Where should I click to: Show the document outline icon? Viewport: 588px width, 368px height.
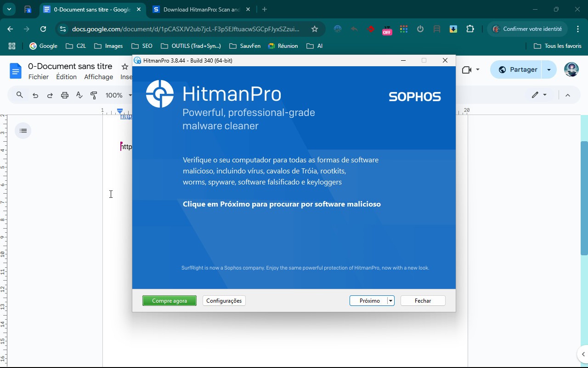click(x=23, y=131)
